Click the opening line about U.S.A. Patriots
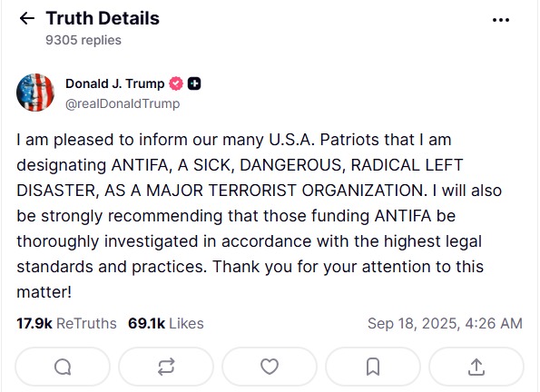Viewport: 540px width, 392px height. pyautogui.click(x=234, y=140)
